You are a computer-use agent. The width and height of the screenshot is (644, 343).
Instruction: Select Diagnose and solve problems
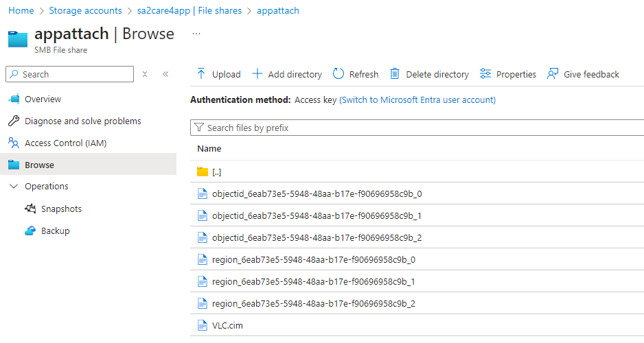click(x=82, y=121)
